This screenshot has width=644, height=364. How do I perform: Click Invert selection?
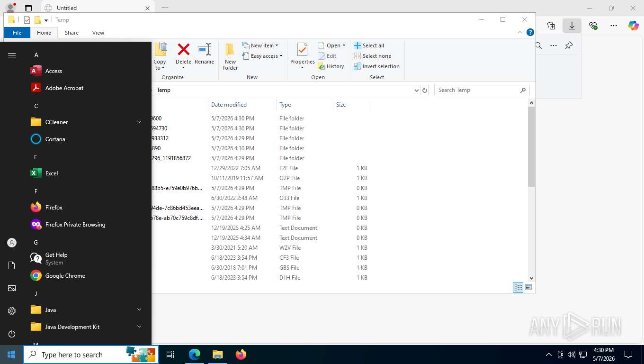[376, 66]
